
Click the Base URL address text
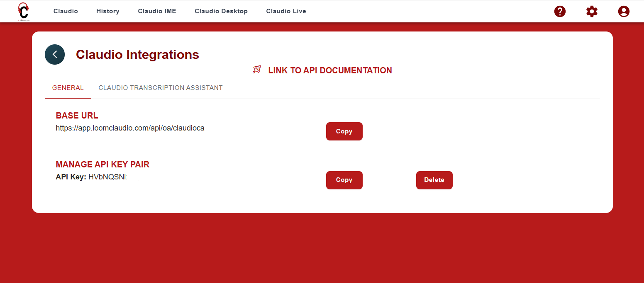[130, 128]
